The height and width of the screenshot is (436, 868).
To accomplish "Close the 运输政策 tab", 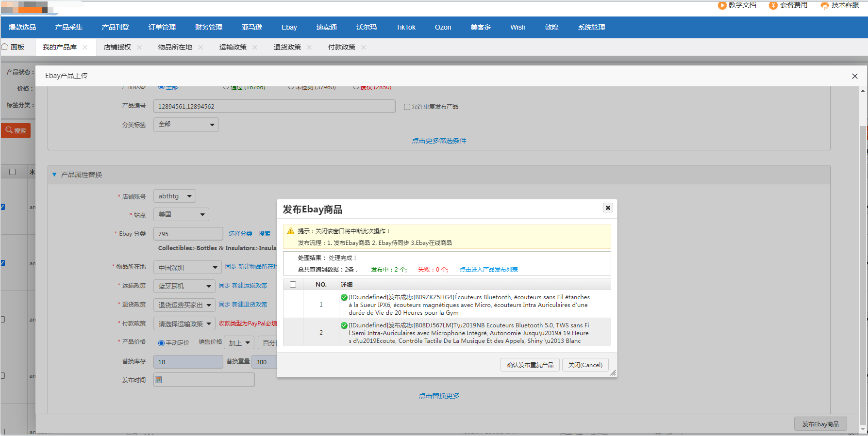I will (255, 47).
